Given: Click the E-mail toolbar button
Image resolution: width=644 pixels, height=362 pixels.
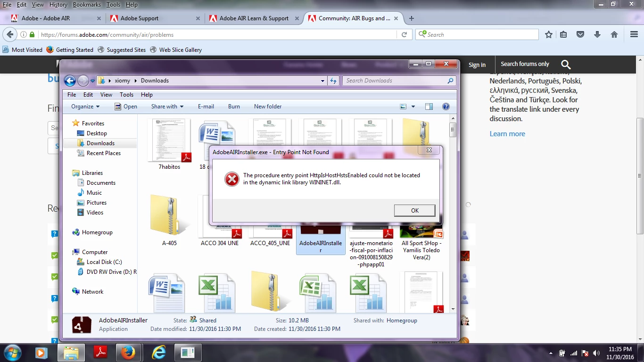Looking at the screenshot, I should coord(206,107).
